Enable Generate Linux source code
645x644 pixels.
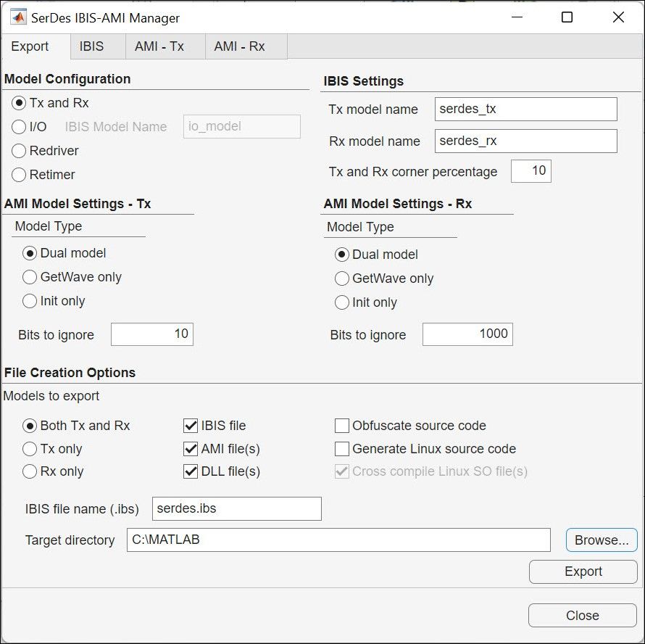[341, 449]
